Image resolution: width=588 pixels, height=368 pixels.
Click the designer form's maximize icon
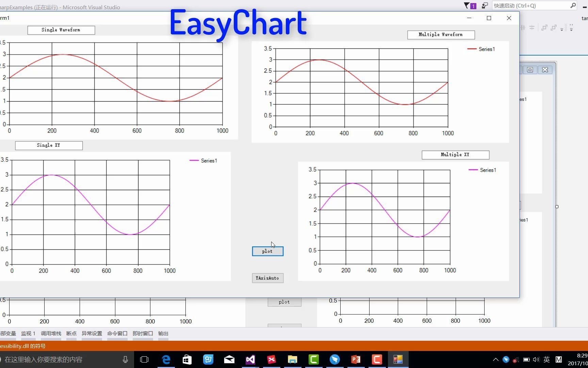[530, 70]
